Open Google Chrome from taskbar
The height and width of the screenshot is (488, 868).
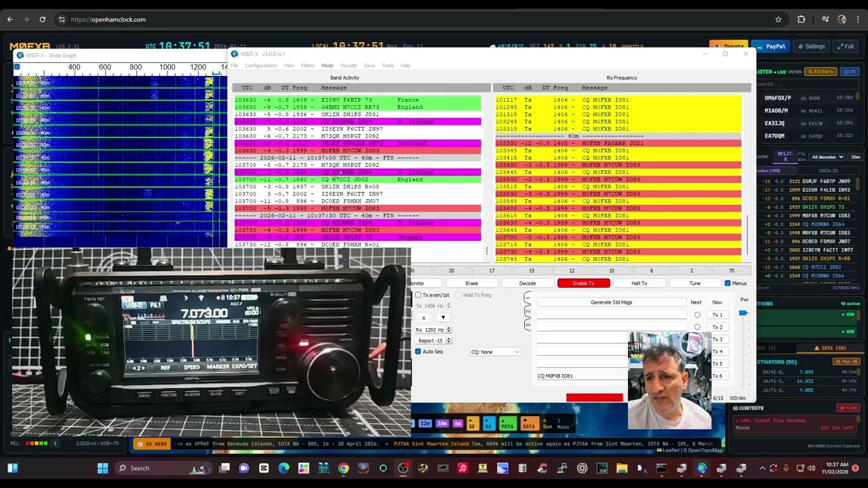click(x=344, y=468)
